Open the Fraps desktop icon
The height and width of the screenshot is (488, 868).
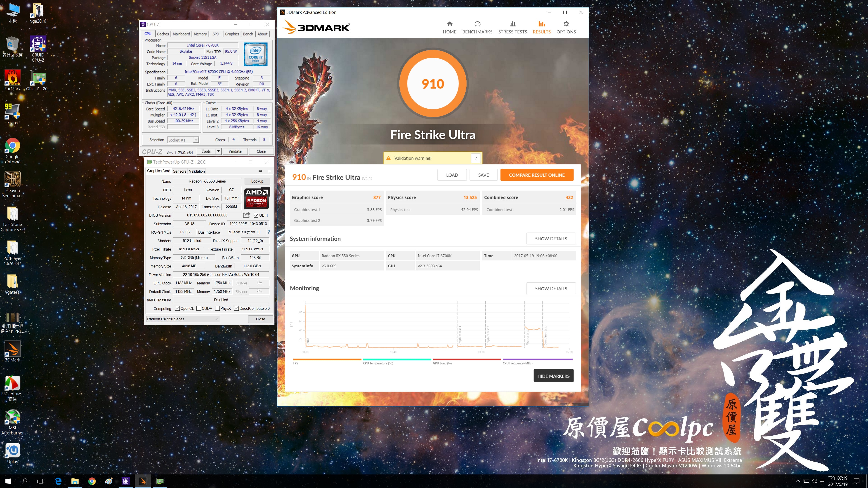(x=12, y=114)
